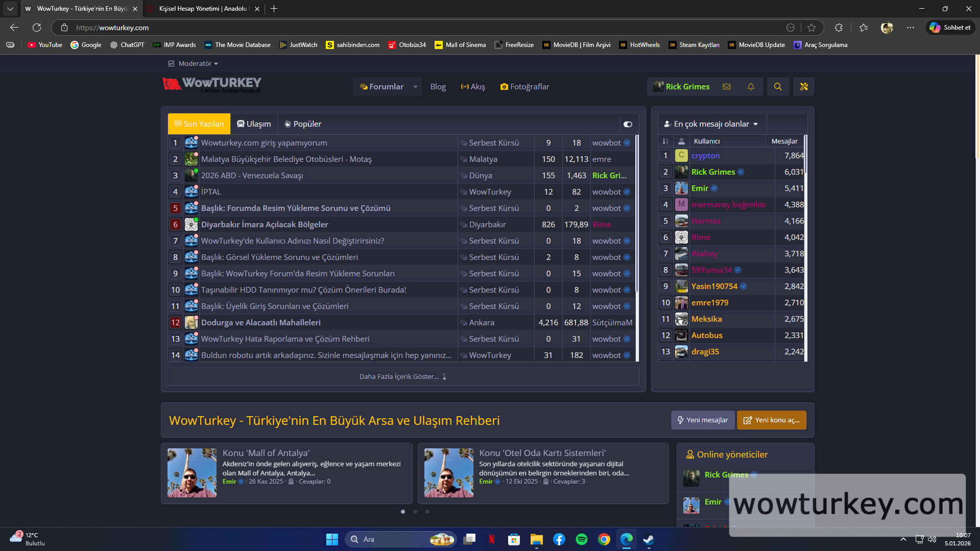Screen dimensions: 980x551
Task: Click the notifications bell icon
Action: coord(750,87)
